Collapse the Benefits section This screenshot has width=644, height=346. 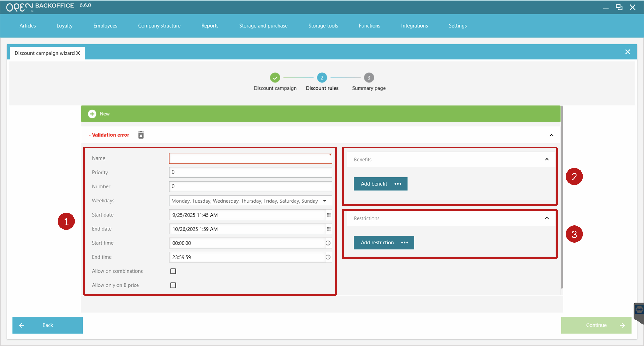click(x=547, y=160)
